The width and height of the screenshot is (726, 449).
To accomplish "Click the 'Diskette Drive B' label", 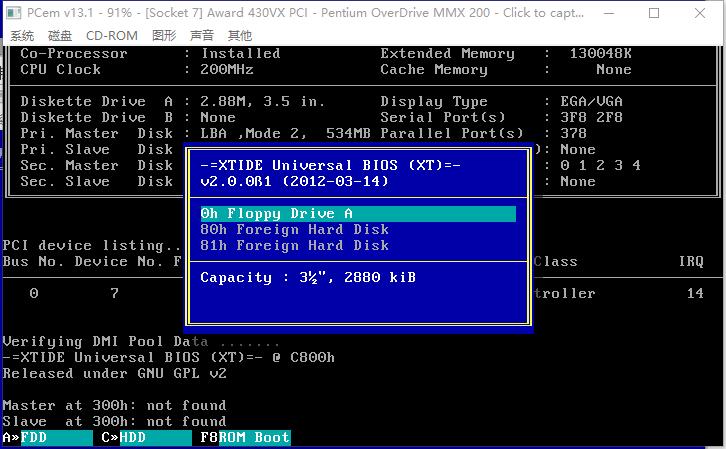I will click(x=96, y=117).
